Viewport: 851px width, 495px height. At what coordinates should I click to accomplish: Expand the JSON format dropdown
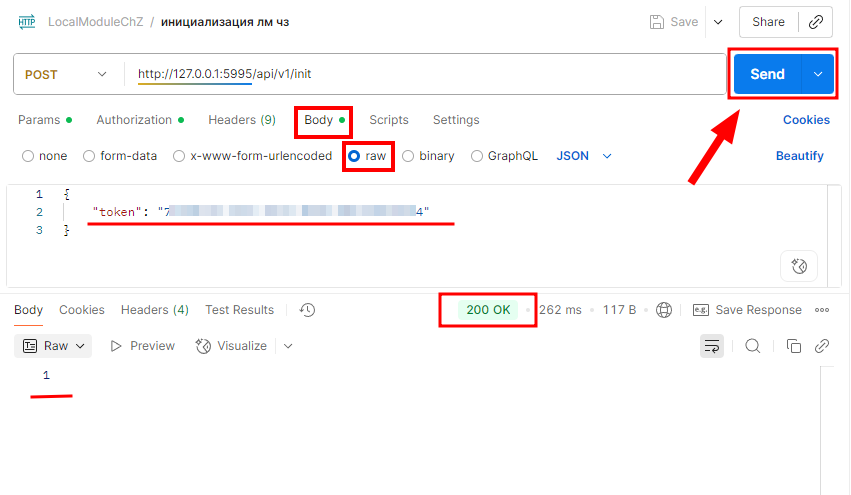coord(584,156)
